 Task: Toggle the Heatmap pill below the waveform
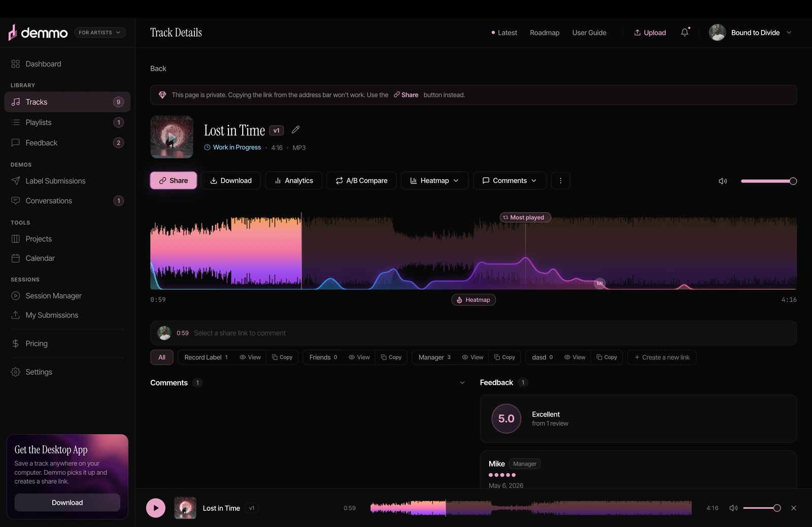click(473, 300)
